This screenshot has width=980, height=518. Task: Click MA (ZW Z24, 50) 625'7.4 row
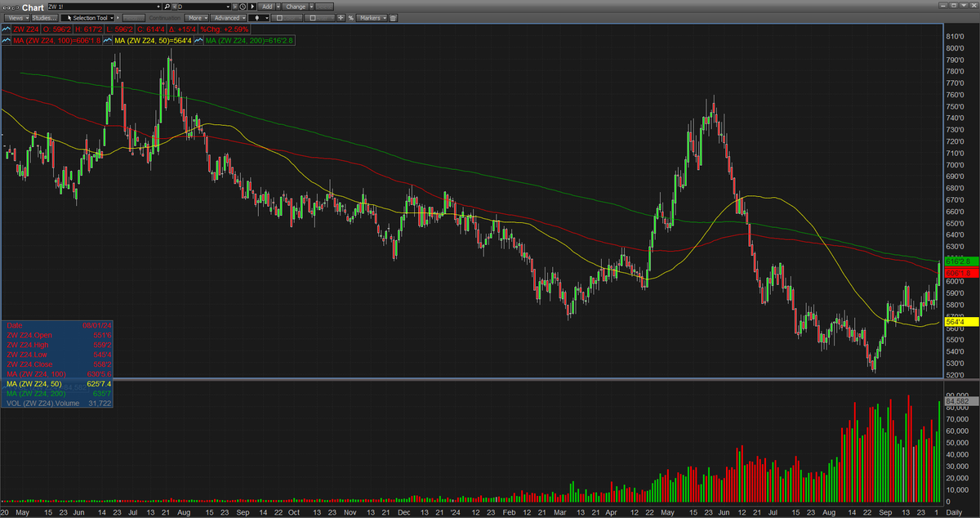(x=57, y=383)
